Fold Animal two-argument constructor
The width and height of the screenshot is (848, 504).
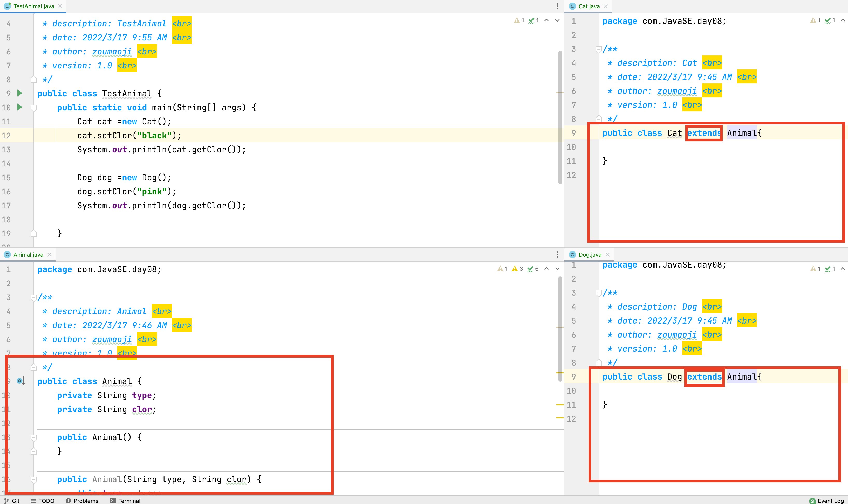34,479
